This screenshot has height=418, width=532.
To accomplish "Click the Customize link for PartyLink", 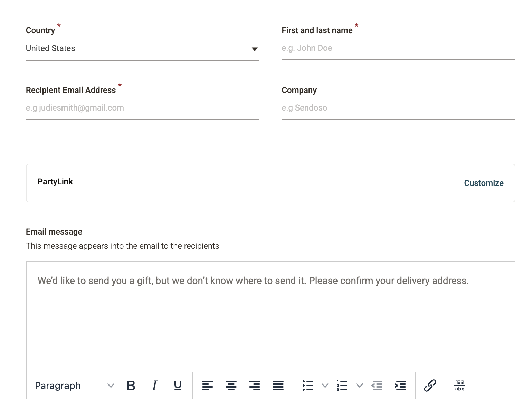I will (484, 183).
